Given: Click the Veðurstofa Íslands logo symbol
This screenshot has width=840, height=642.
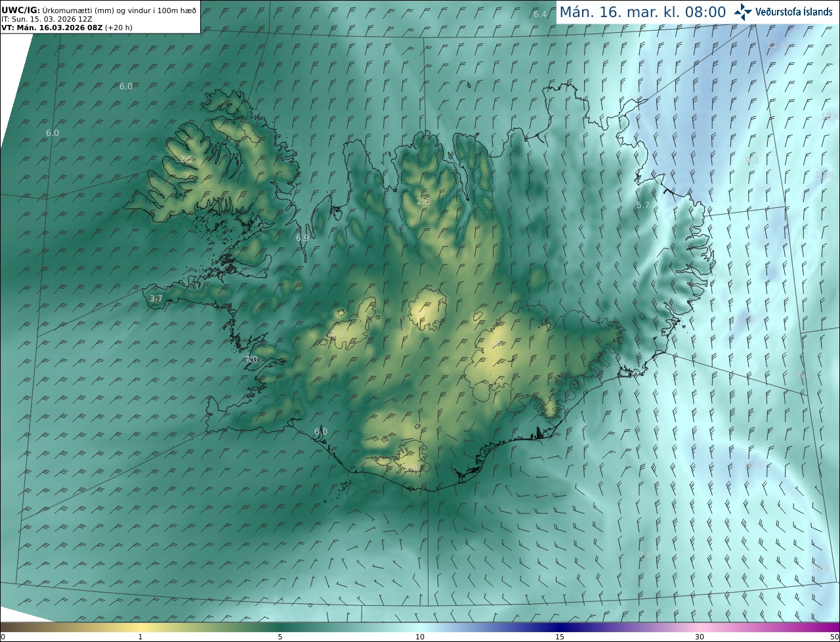Looking at the screenshot, I should (743, 12).
